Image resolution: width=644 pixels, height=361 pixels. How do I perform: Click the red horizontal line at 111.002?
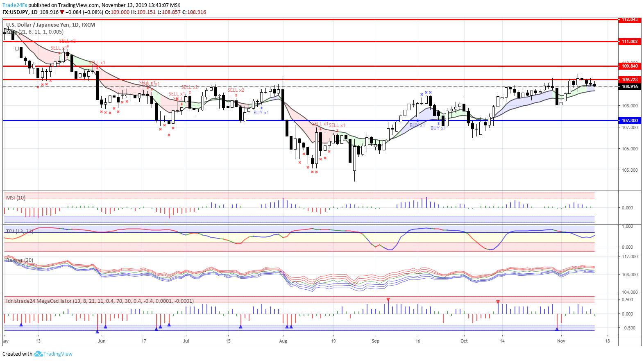[310, 41]
